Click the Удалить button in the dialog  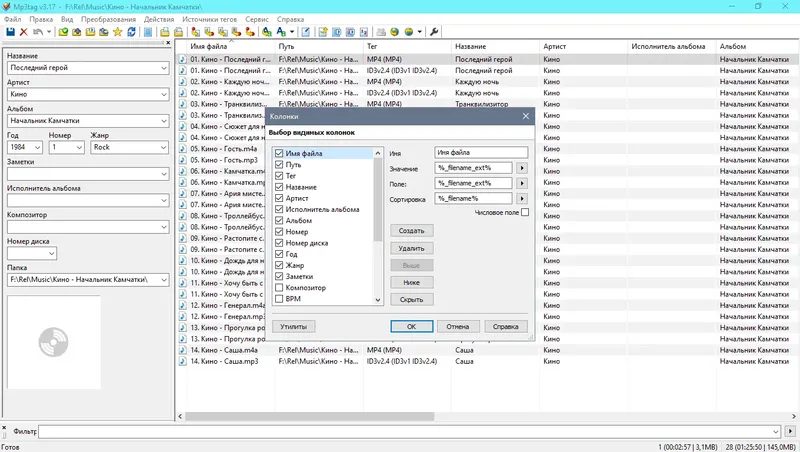coord(412,248)
